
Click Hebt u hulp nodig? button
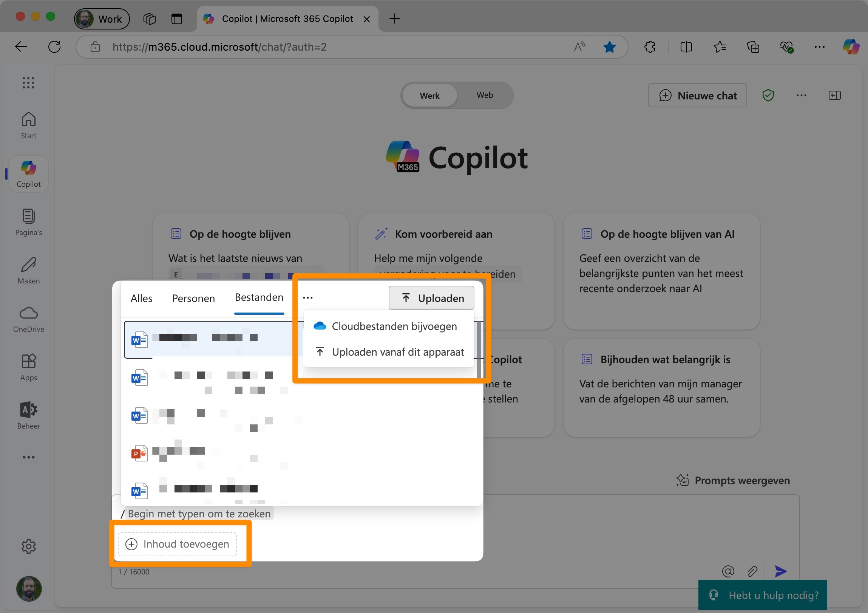(x=763, y=595)
